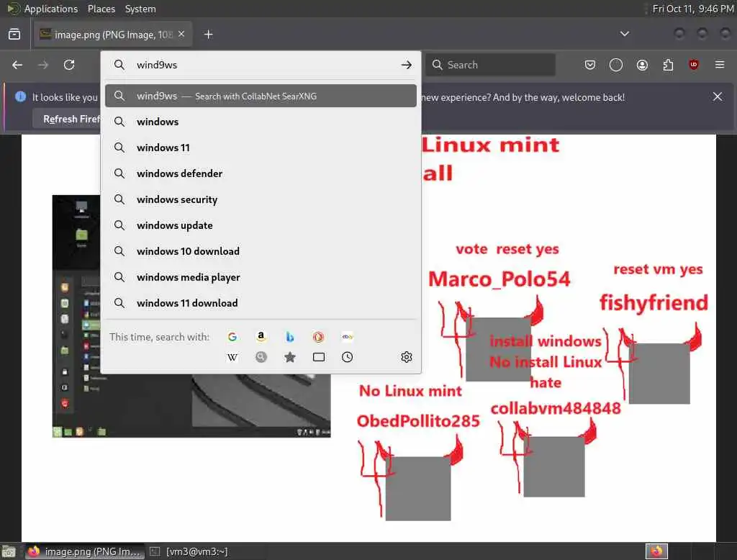Viewport: 737px width, 560px height.
Task: Click the Firefox icon in the bottom panel tray
Action: pyautogui.click(x=656, y=551)
